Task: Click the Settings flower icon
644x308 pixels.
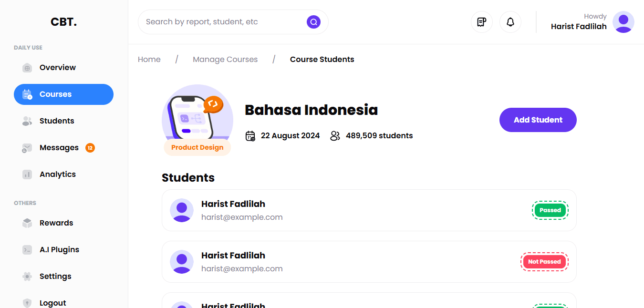Action: click(x=27, y=277)
